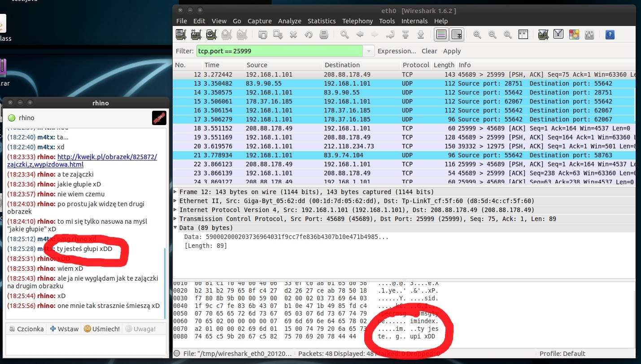Open a capture file icon
This screenshot has height=364, width=641.
click(x=263, y=35)
